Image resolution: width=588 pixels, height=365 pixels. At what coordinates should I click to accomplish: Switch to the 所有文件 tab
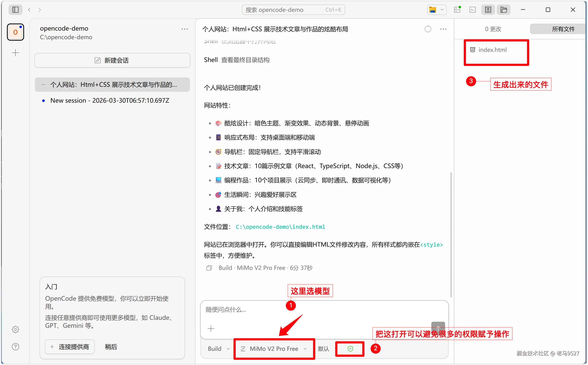[x=563, y=29]
